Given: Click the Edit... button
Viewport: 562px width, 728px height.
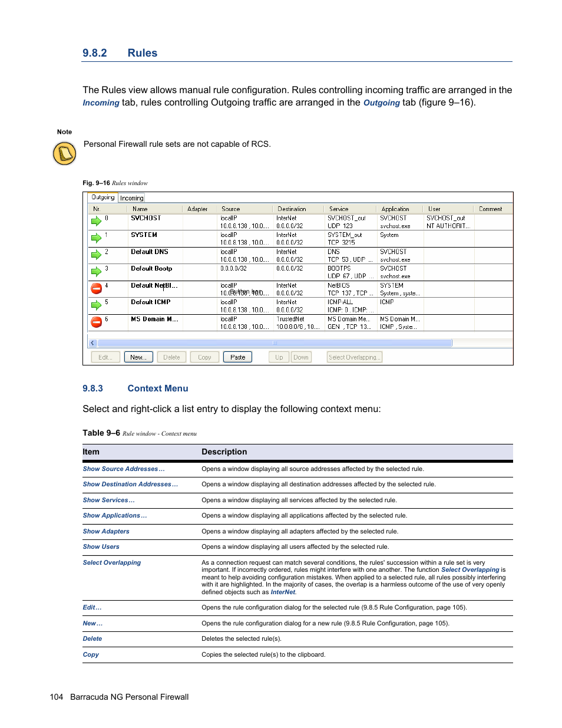Looking at the screenshot, I should coord(105,357).
